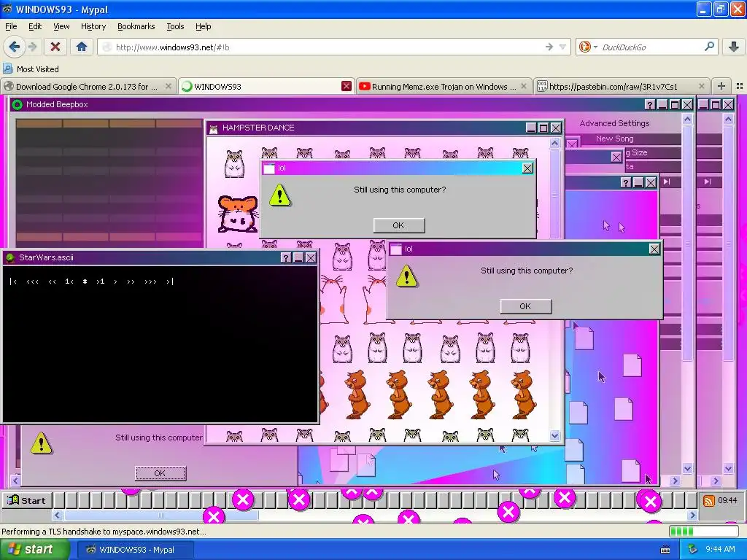Open the History menu
Viewport: 747px width, 560px height.
click(x=93, y=26)
